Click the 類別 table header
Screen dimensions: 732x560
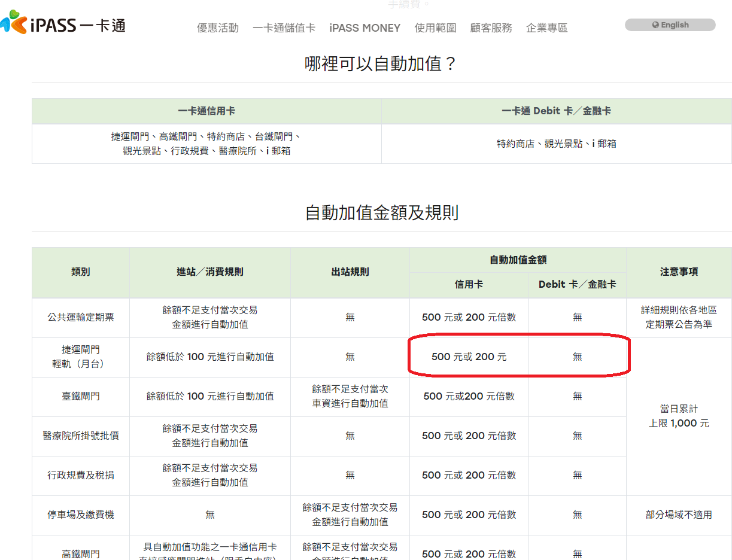point(81,272)
